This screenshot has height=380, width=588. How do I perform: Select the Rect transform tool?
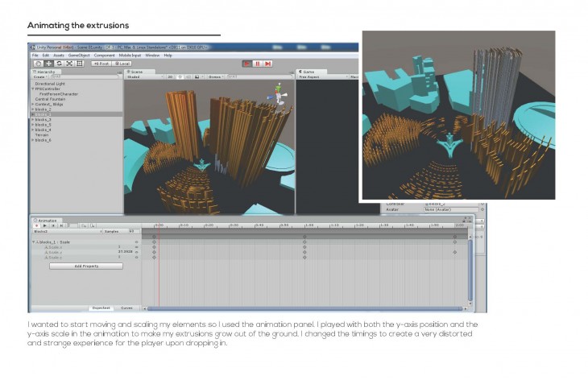coord(80,63)
